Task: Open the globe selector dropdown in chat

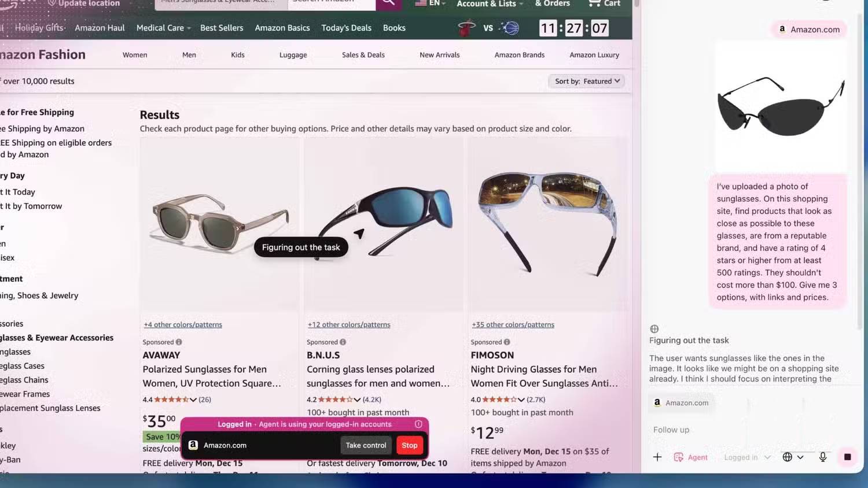Action: (792, 457)
